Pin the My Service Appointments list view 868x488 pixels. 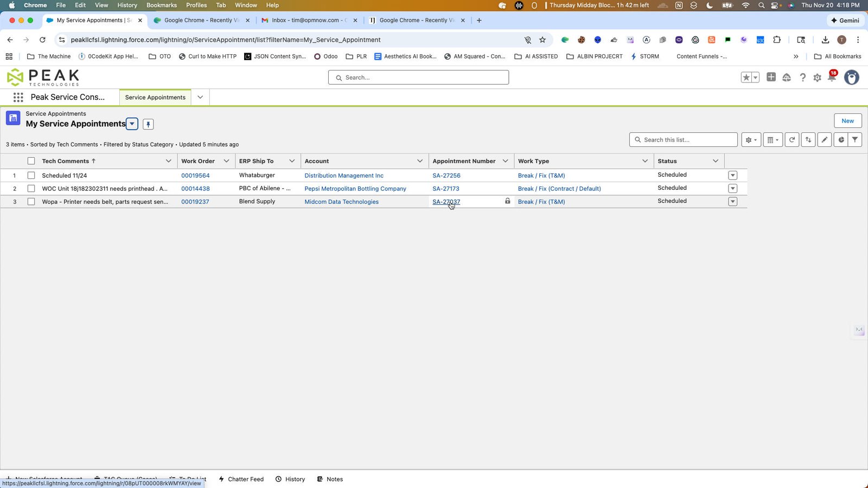pyautogui.click(x=148, y=124)
